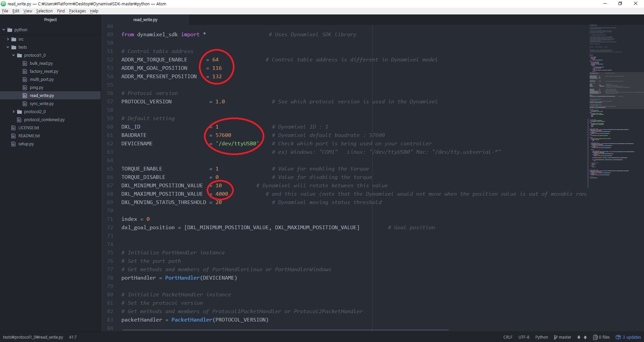Click the folder icon next to src
Screen dimensions: 644x342
[14, 39]
